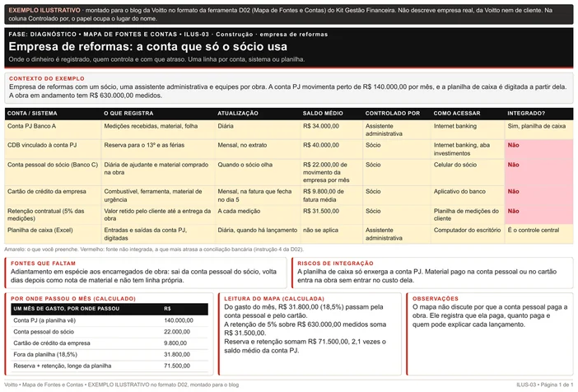
Task: Click the '22.000,00' value in summary table
Action: click(x=177, y=332)
